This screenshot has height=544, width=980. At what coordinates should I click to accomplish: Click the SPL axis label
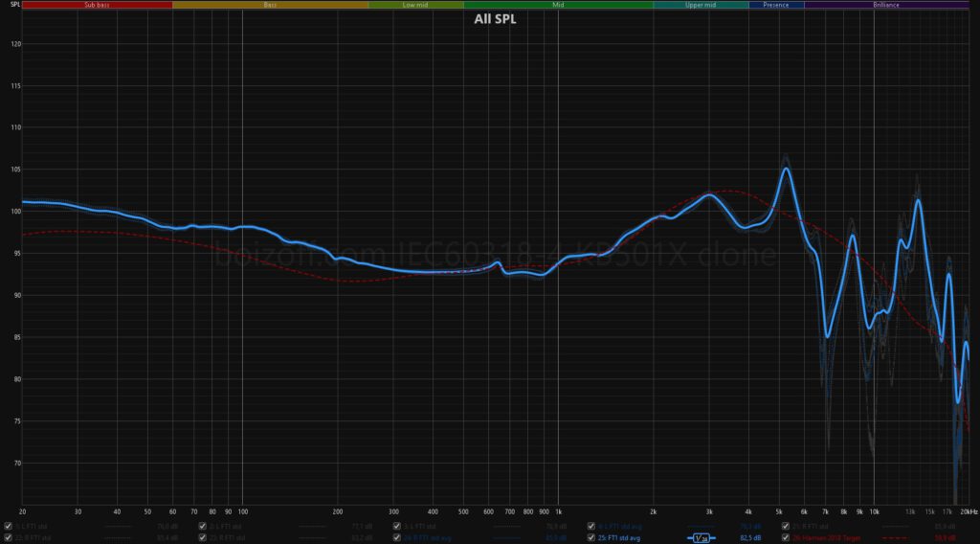pos(15,5)
